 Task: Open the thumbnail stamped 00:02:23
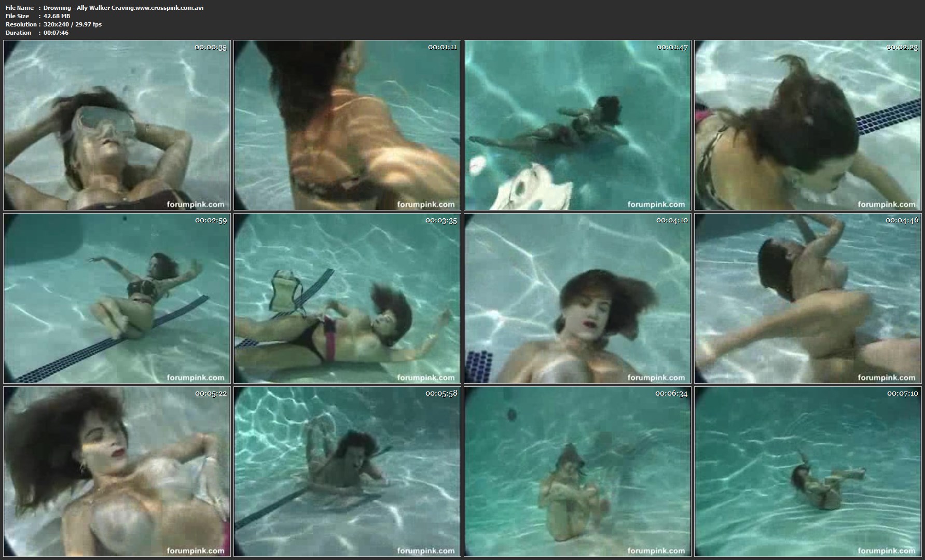(808, 125)
